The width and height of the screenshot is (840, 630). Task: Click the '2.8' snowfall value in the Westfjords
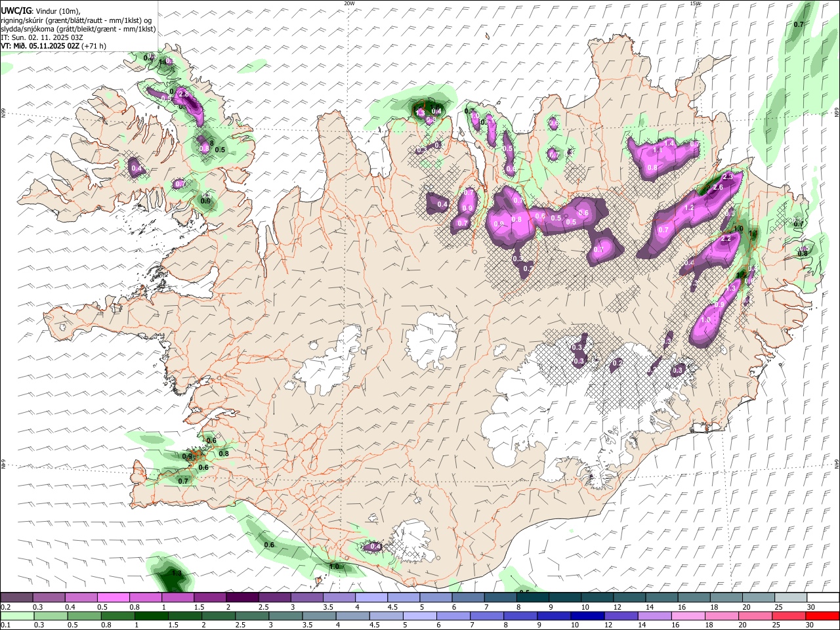click(x=184, y=95)
